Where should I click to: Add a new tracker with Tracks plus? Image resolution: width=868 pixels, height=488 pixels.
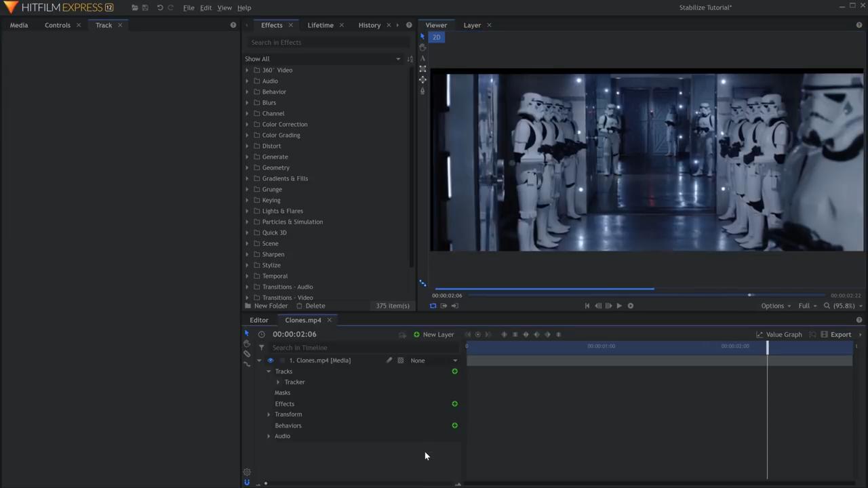point(454,371)
